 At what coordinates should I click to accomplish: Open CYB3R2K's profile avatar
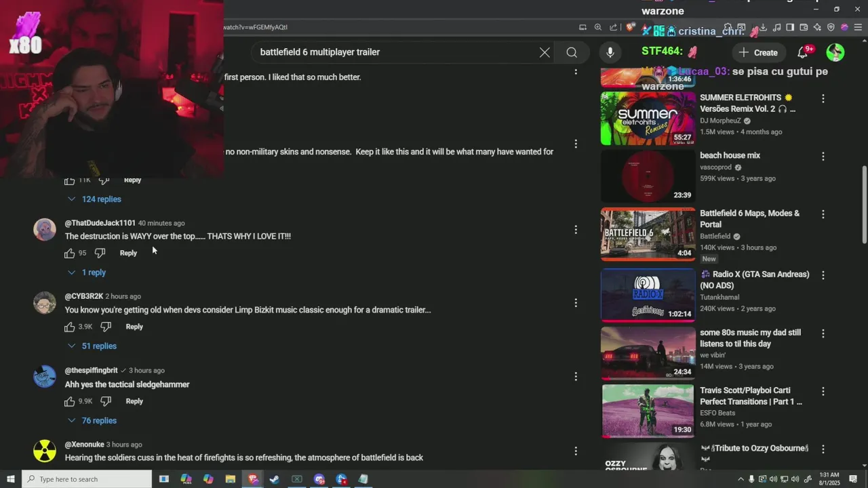click(45, 303)
